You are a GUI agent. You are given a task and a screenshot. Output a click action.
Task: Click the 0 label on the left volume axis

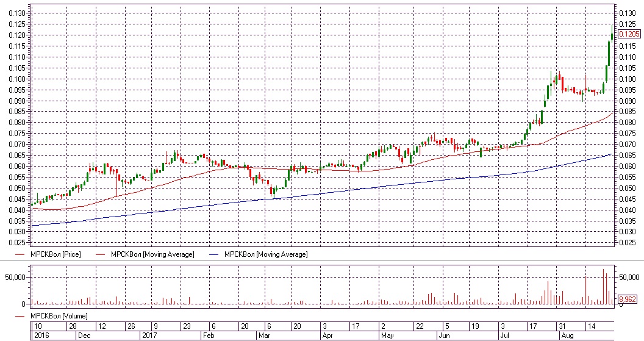pyautogui.click(x=23, y=304)
